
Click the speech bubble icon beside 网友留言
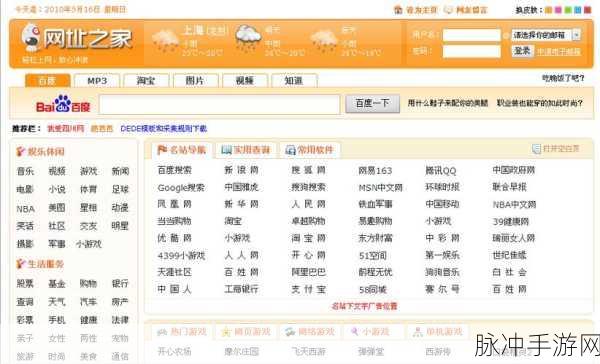448,10
